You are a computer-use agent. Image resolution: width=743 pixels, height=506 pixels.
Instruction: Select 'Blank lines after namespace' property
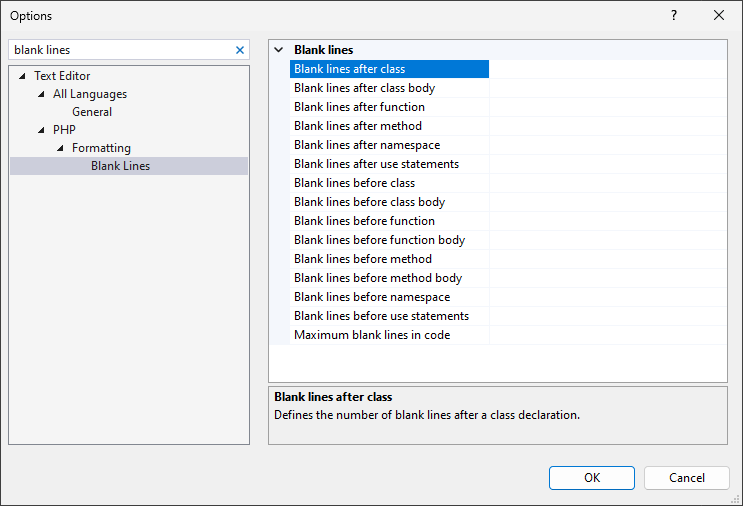click(390, 145)
